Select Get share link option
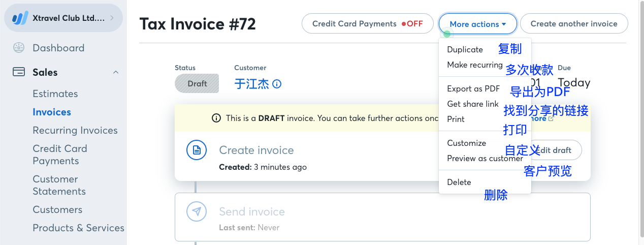This screenshot has width=644, height=245. click(x=473, y=104)
